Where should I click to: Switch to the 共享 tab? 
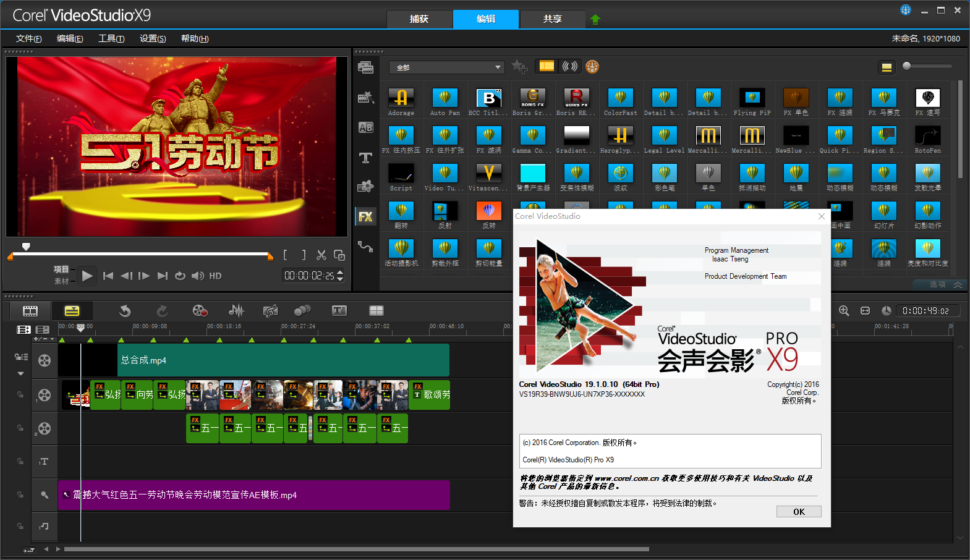[x=553, y=19]
